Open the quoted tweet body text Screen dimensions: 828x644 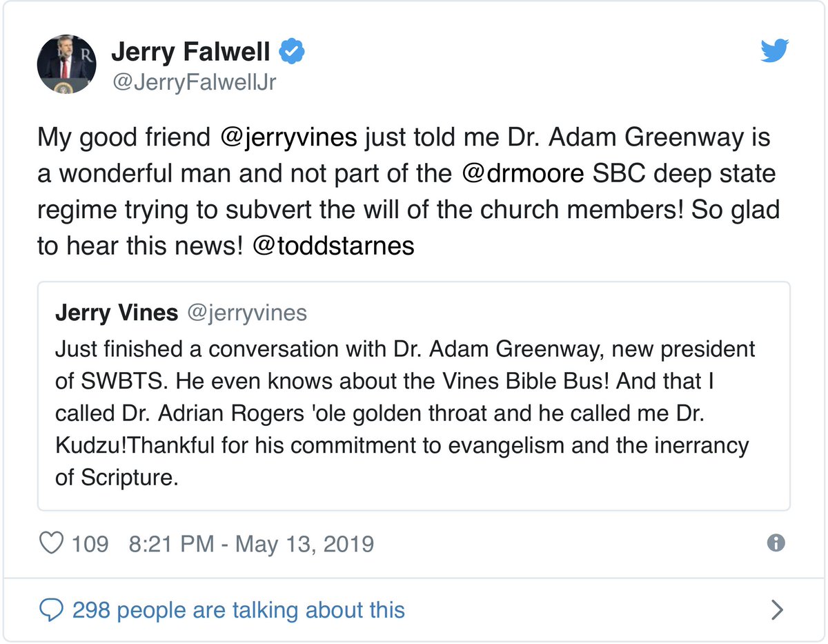(405, 413)
